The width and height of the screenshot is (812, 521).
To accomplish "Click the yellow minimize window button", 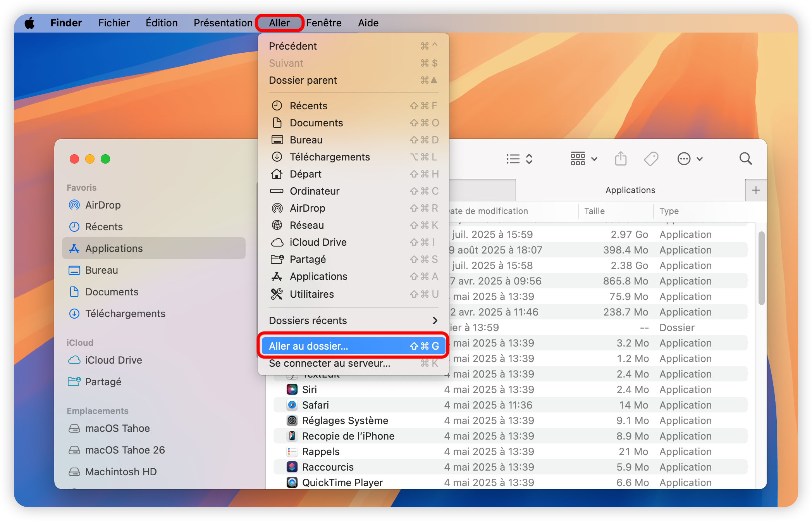I will pos(90,159).
